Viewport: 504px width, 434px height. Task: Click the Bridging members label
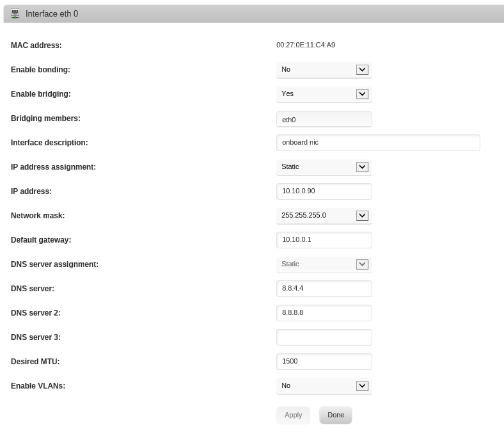(45, 118)
